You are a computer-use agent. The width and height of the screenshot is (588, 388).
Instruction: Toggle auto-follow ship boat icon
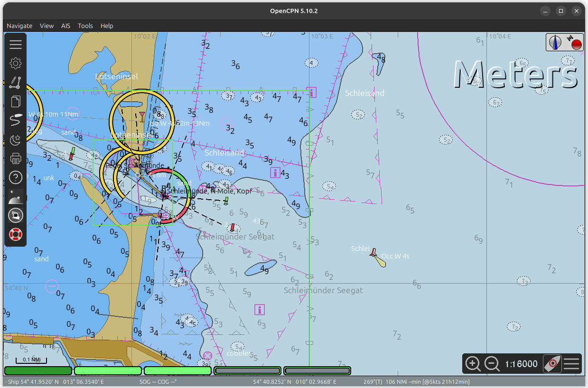click(552, 364)
